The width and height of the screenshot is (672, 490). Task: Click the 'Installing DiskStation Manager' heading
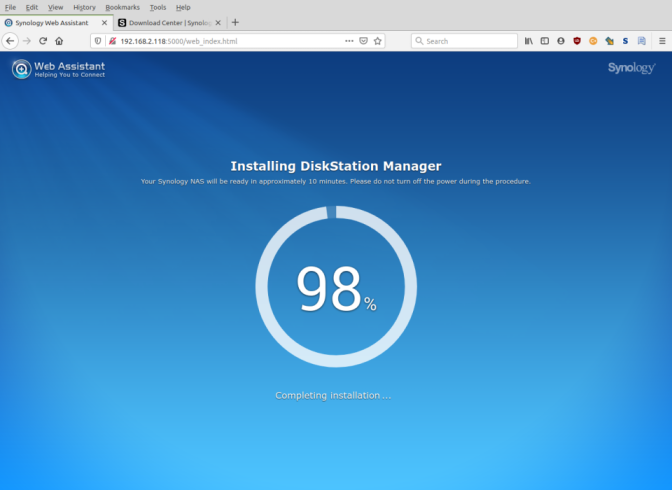click(x=336, y=166)
